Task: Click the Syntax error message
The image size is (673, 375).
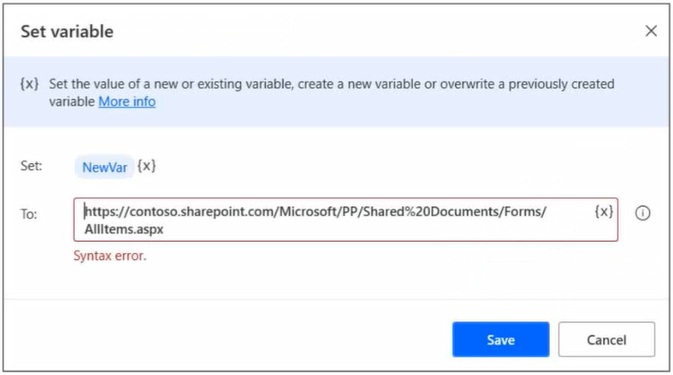Action: pyautogui.click(x=110, y=256)
